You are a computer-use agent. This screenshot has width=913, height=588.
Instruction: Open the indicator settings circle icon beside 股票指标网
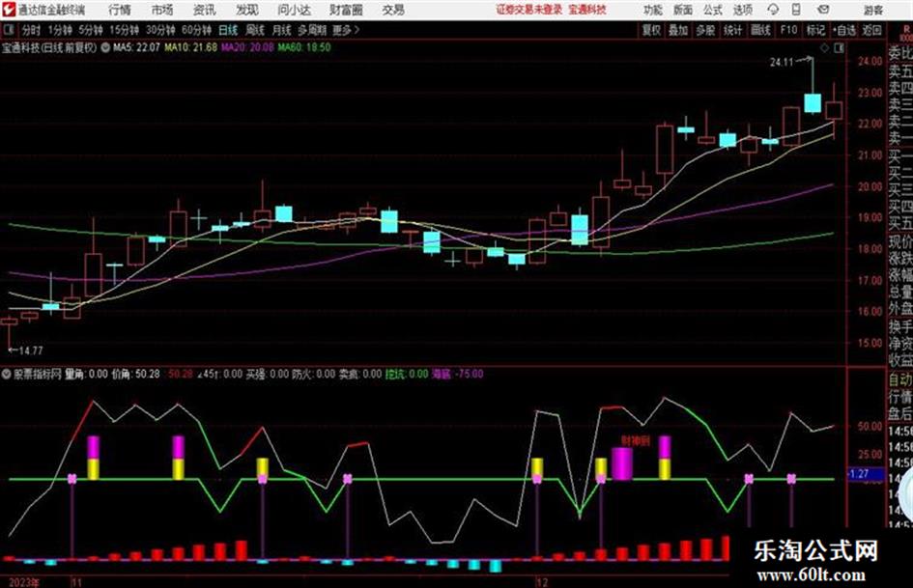pos(7,374)
